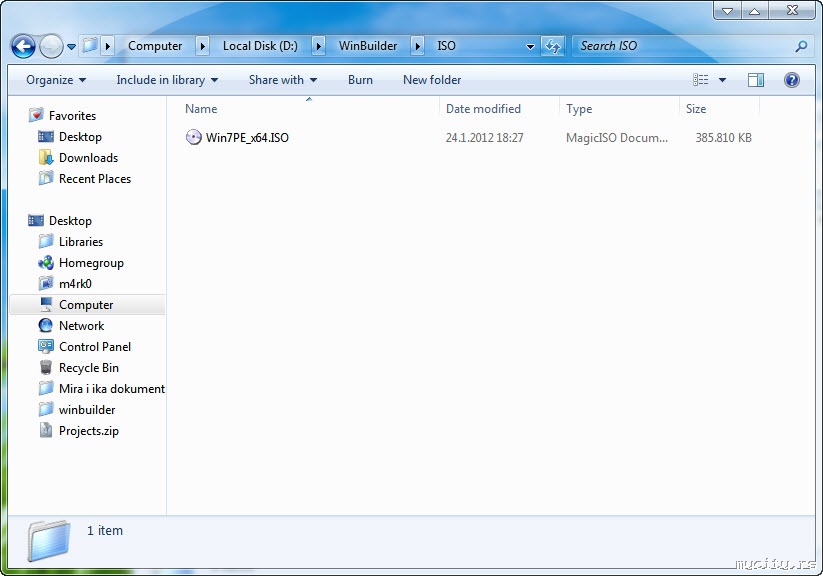Toggle the preview pane

[756, 80]
